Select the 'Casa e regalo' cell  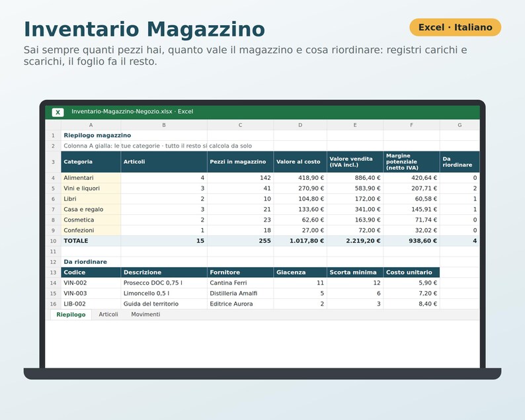(x=91, y=209)
